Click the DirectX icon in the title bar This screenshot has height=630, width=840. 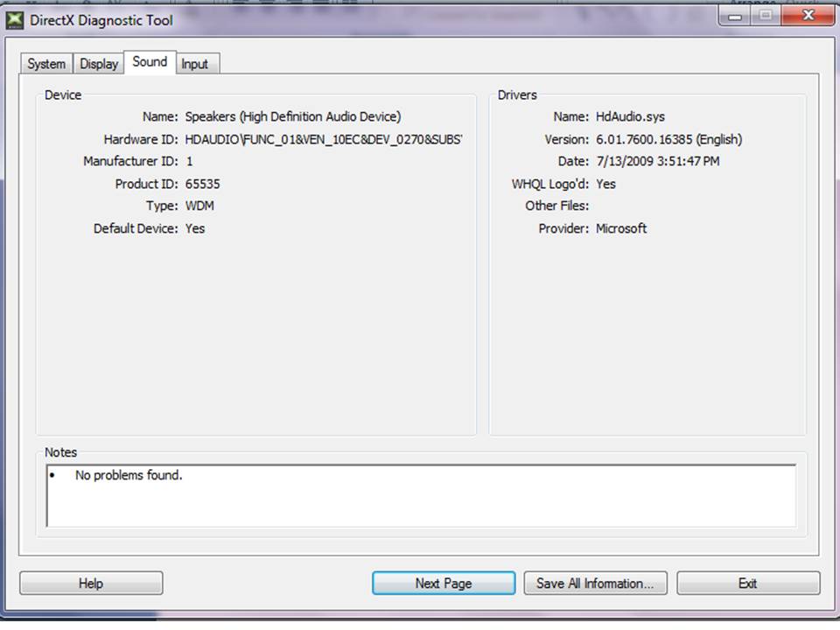(x=15, y=20)
